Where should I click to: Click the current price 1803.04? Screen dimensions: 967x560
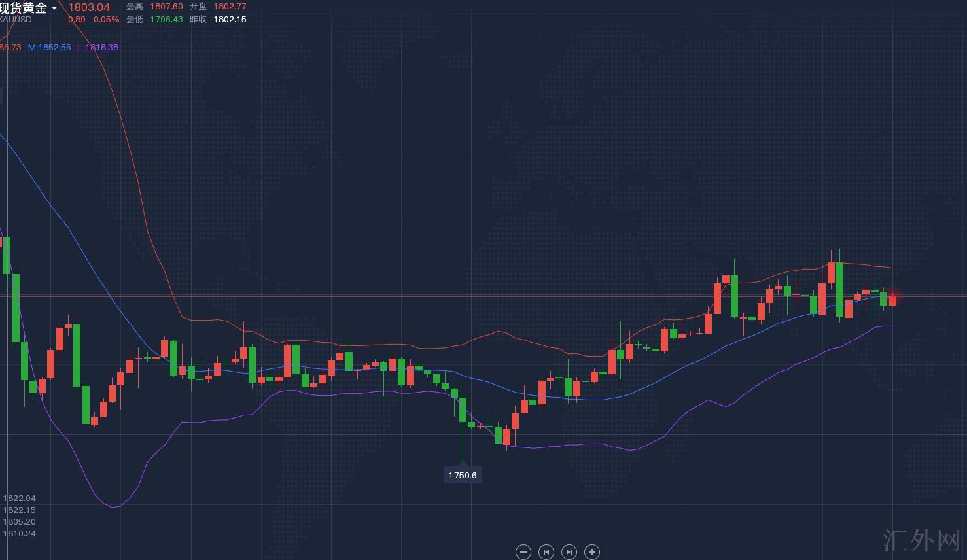(x=89, y=7)
